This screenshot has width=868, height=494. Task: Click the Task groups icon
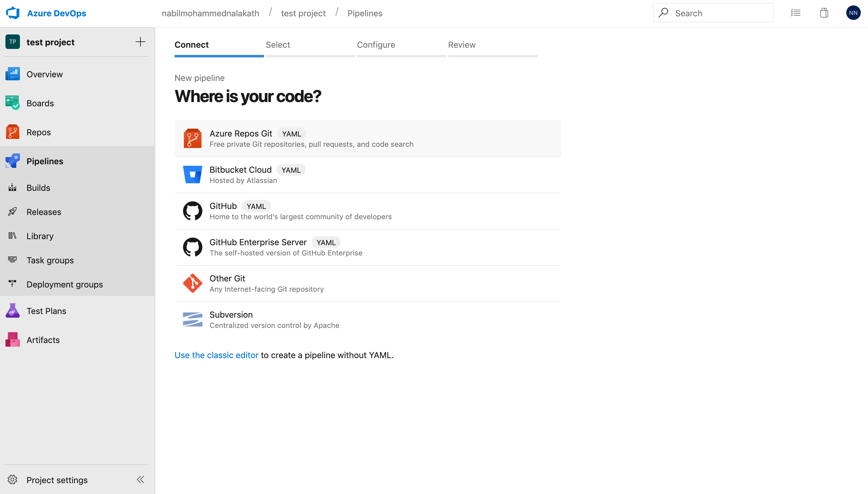[x=12, y=260]
